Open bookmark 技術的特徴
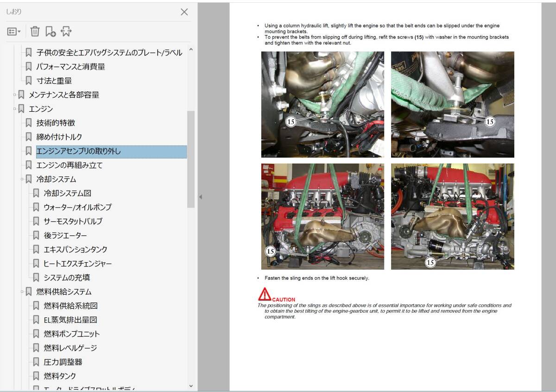The image size is (556, 392). coord(56,123)
